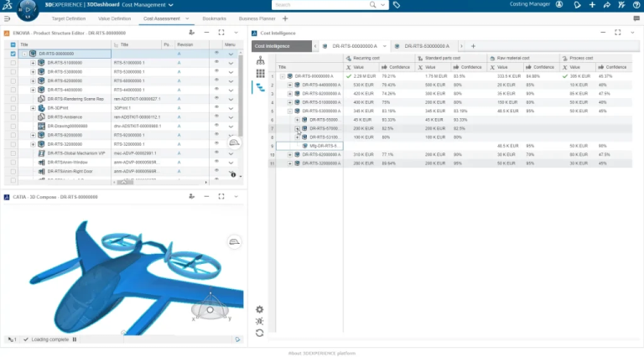644x357 pixels.
Task: Click the settings gear icon in Cost Intelligence sidebar
Action: click(x=260, y=309)
